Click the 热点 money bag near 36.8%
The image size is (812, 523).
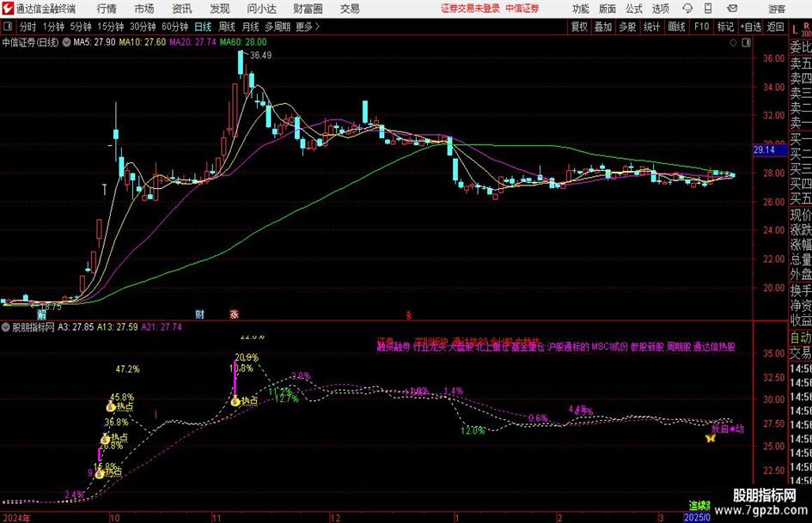tap(106, 439)
